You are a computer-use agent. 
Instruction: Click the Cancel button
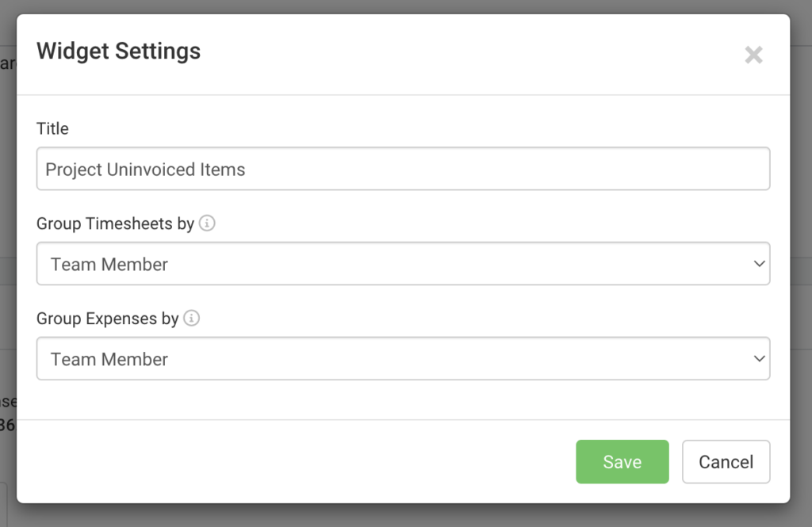point(726,462)
